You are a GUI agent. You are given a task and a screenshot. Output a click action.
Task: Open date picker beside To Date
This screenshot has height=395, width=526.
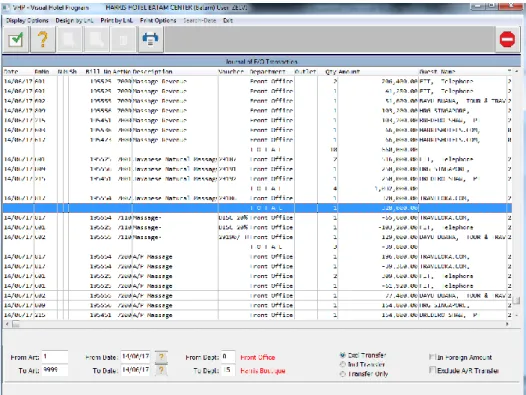(161, 370)
